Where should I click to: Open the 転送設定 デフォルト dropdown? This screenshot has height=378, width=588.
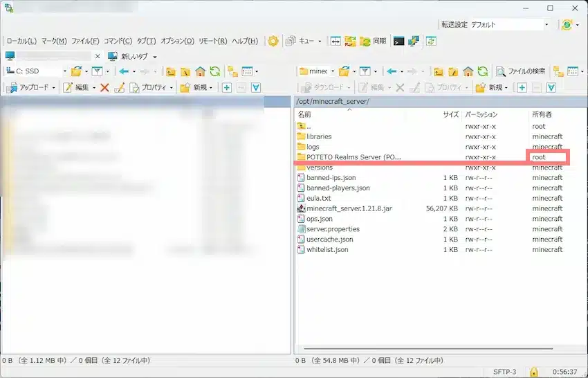(x=509, y=25)
